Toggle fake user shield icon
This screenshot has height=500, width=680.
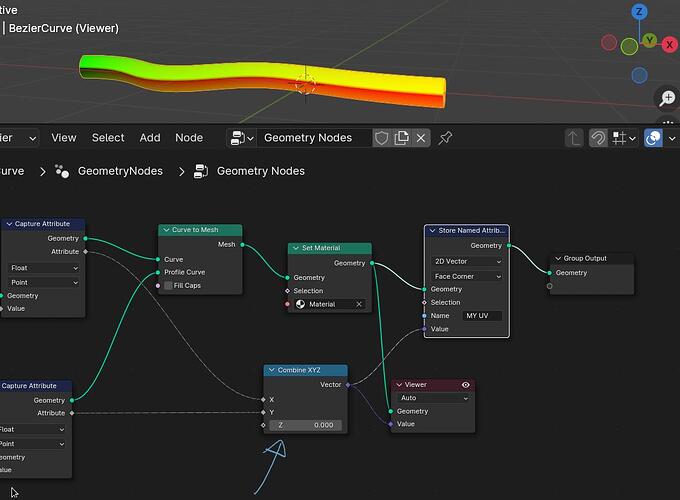coord(381,138)
